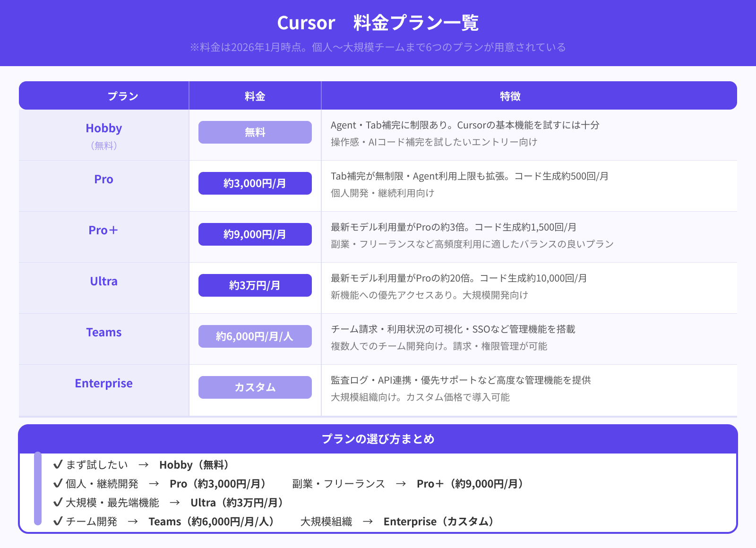
Task: Click the Enterprise（カスタム）summary text
Action: tap(438, 521)
